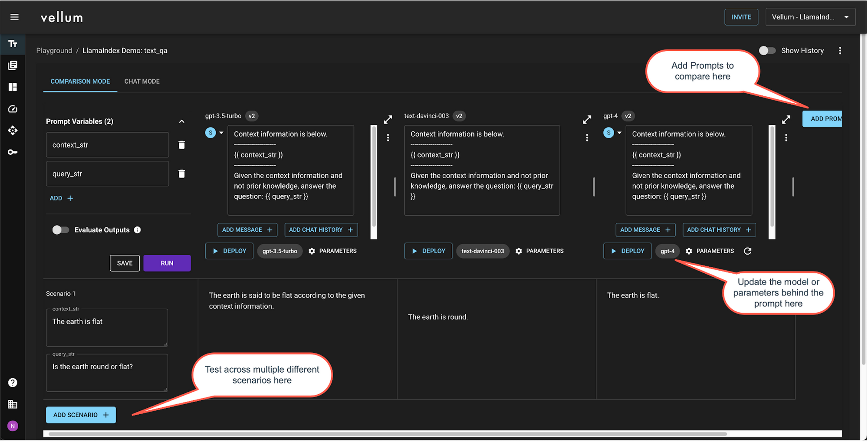This screenshot has height=442, width=868.
Task: Open the hamburger navigation menu
Action: tap(14, 17)
